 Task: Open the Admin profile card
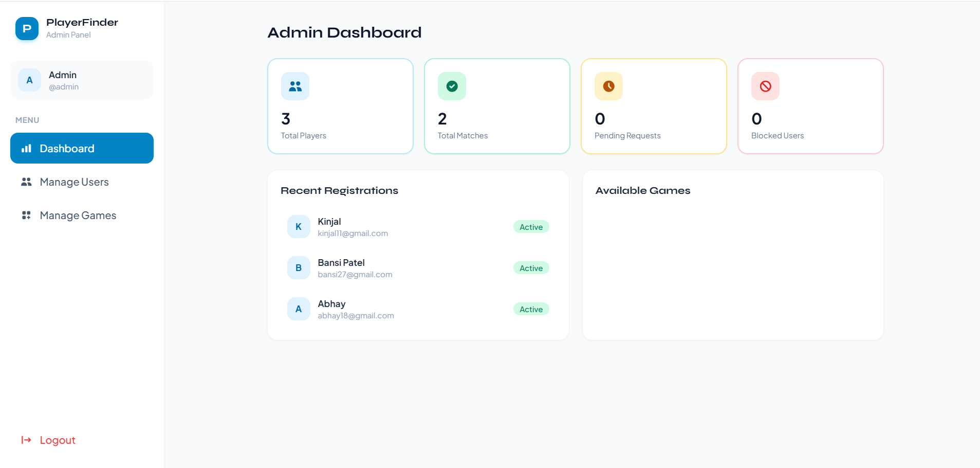click(82, 80)
